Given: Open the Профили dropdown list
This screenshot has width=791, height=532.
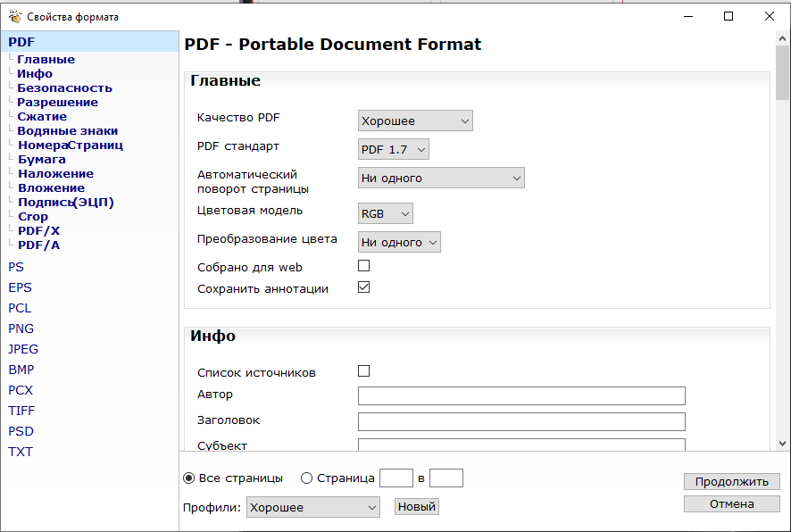Looking at the screenshot, I should (313, 507).
